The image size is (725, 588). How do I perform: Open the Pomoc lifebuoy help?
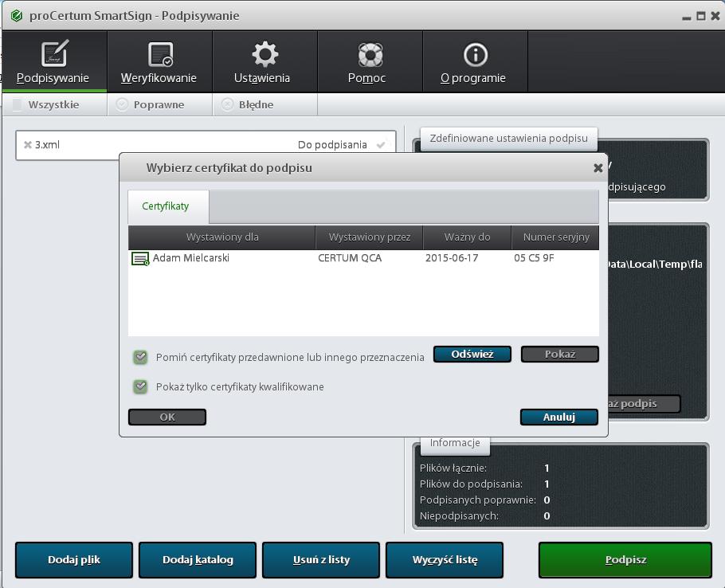367,63
